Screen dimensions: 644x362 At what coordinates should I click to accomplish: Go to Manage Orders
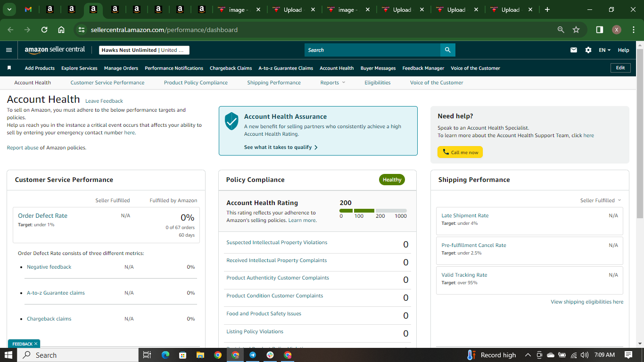121,68
